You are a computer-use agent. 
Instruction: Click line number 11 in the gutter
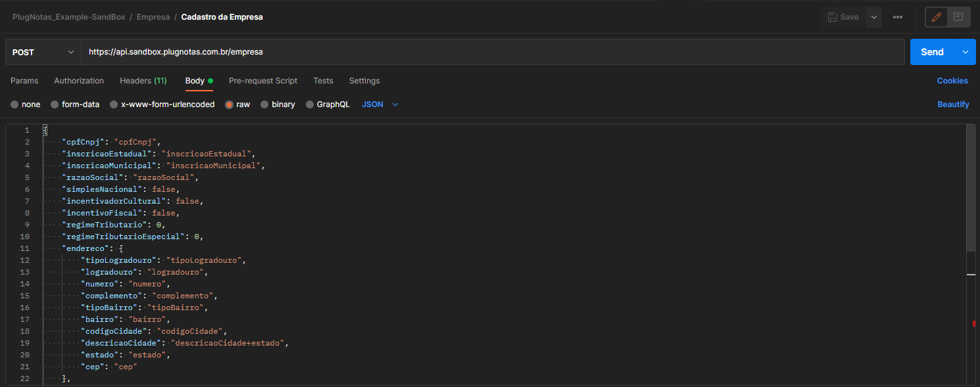[x=25, y=248]
